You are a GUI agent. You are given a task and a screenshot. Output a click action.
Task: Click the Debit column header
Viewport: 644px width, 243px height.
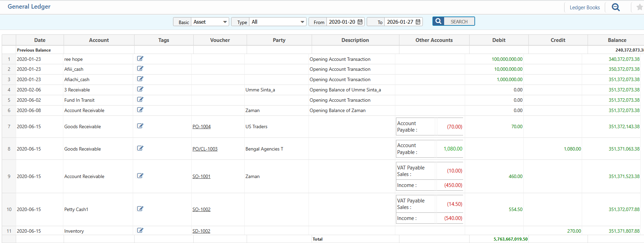point(498,40)
